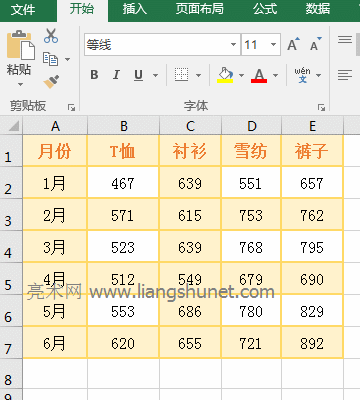Switch to the 插入 tab
The image size is (360, 400).
[x=135, y=9]
